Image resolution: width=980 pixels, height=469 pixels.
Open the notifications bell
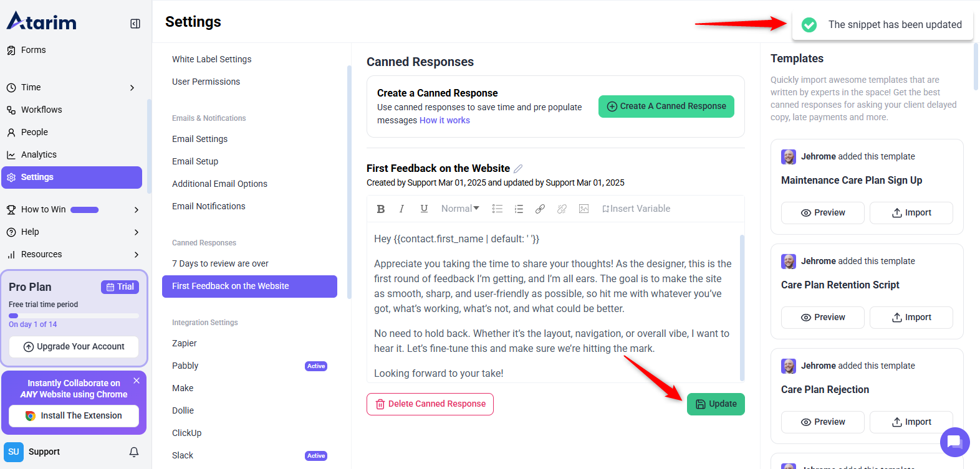click(x=134, y=452)
